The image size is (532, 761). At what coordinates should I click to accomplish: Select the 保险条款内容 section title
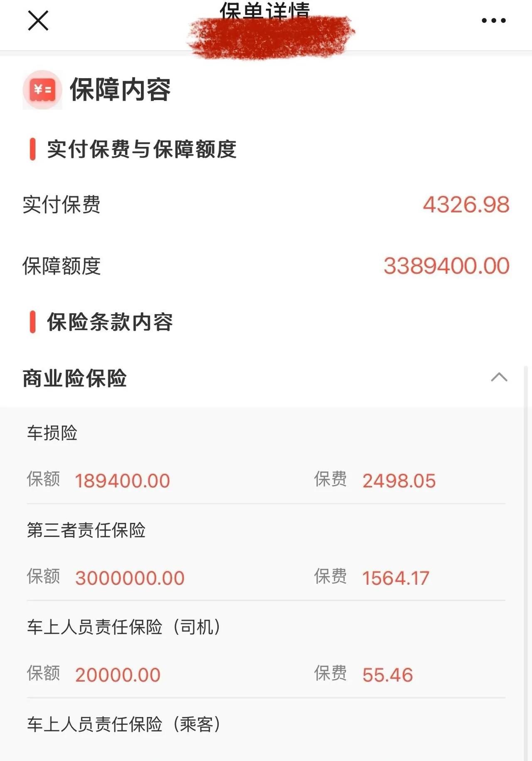[x=110, y=322]
